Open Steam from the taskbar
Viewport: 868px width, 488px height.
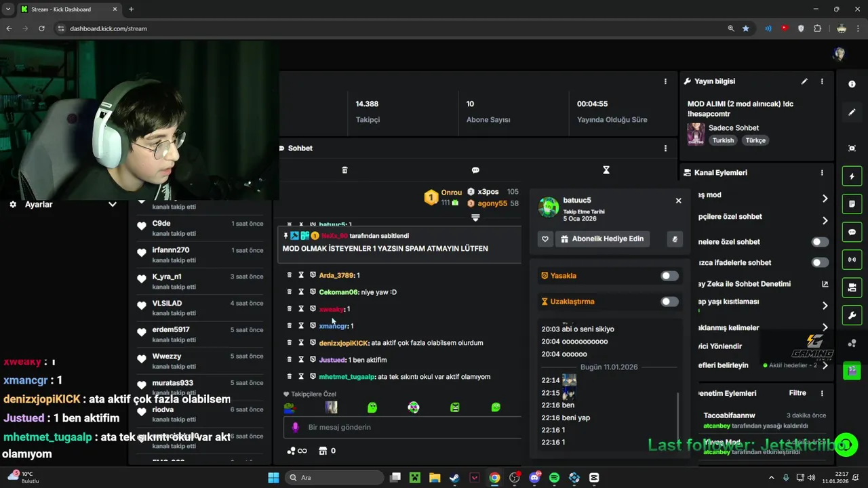tap(454, 478)
